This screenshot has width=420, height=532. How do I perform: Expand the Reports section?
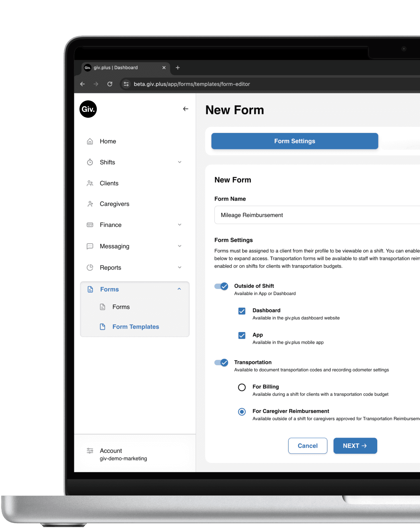click(x=180, y=267)
